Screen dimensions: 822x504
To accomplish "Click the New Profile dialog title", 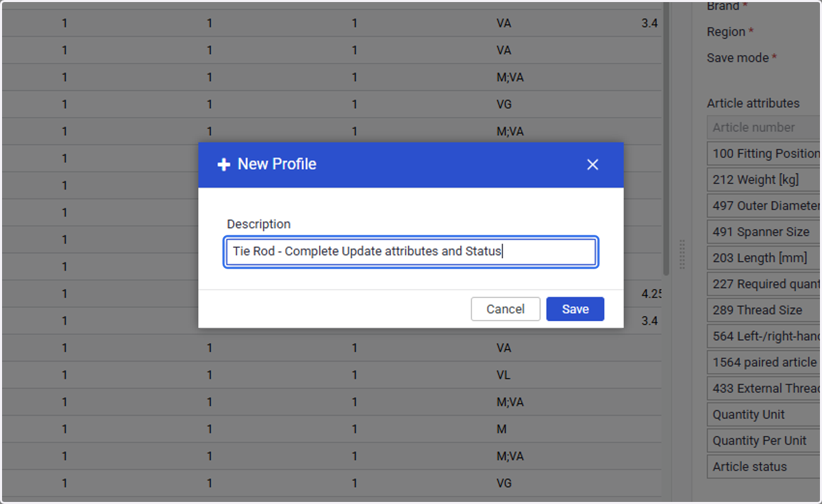I will (x=277, y=164).
